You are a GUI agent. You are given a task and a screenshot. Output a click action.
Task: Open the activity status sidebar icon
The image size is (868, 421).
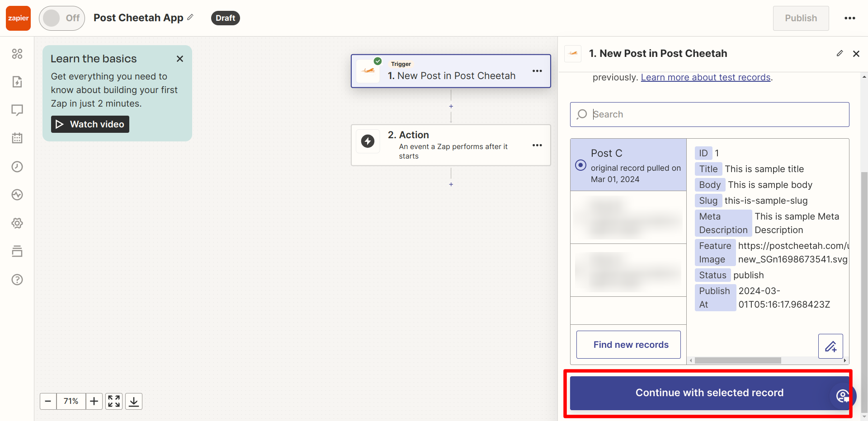[17, 195]
